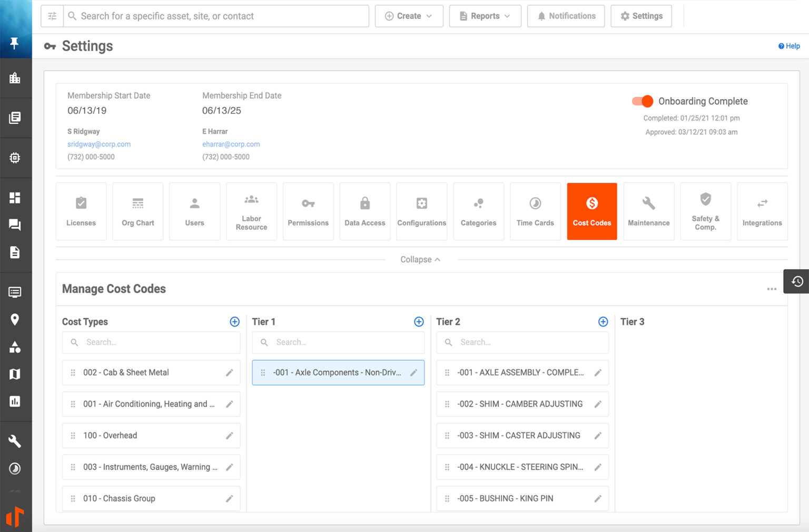The image size is (809, 532).
Task: Open the Manage Cost Codes more options menu
Action: (772, 289)
